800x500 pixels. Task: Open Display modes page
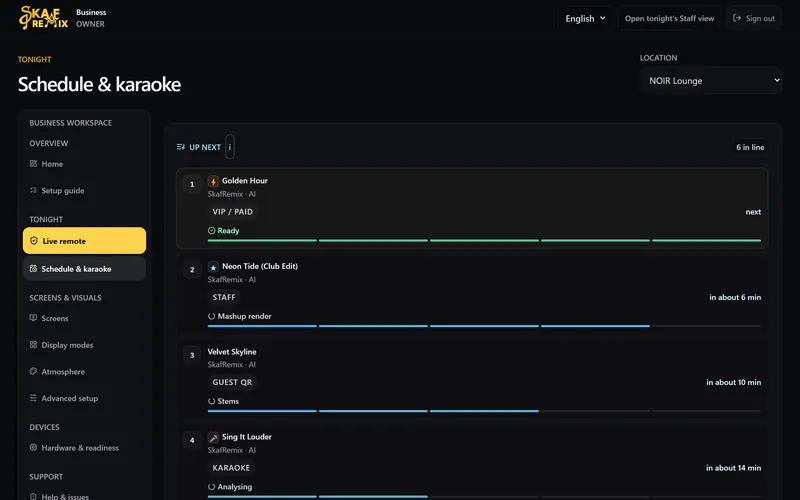[x=84, y=345]
